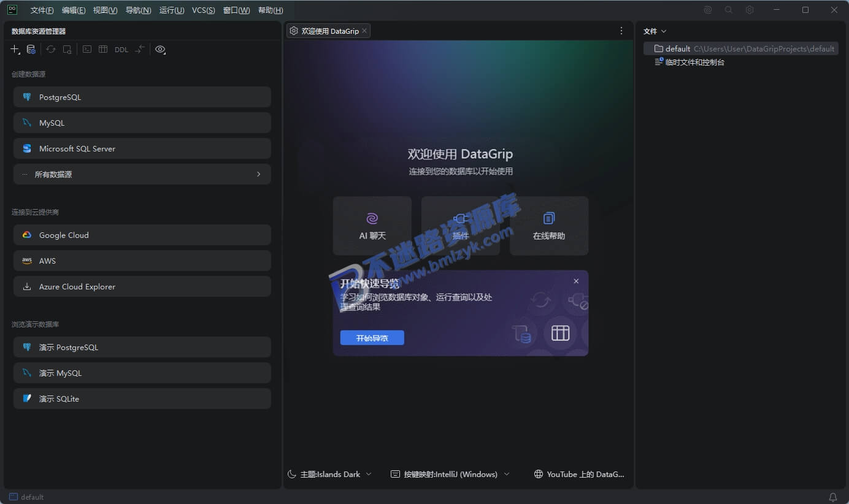Click default project widget in status bar
This screenshot has width=849, height=504.
26,497
